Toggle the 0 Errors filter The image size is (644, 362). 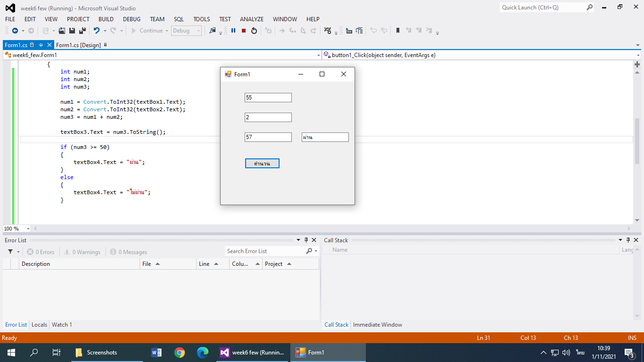pos(41,252)
